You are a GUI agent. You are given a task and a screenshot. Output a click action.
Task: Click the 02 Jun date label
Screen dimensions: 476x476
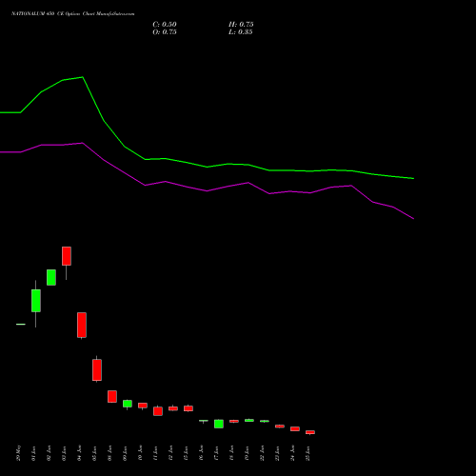click(x=49, y=453)
